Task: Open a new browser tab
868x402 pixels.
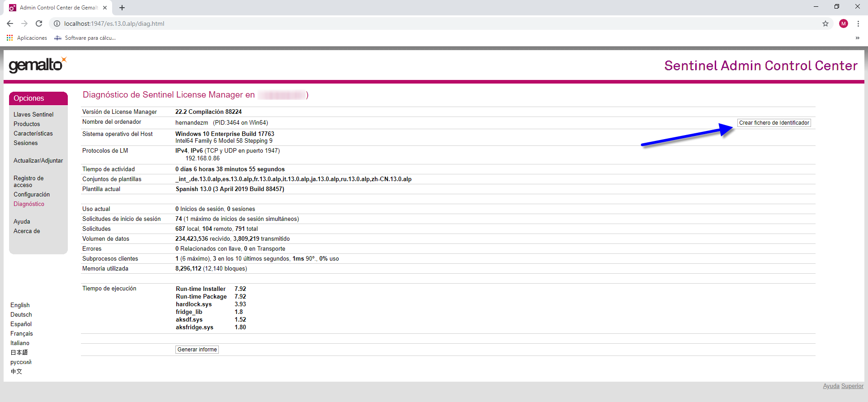Action: [122, 8]
